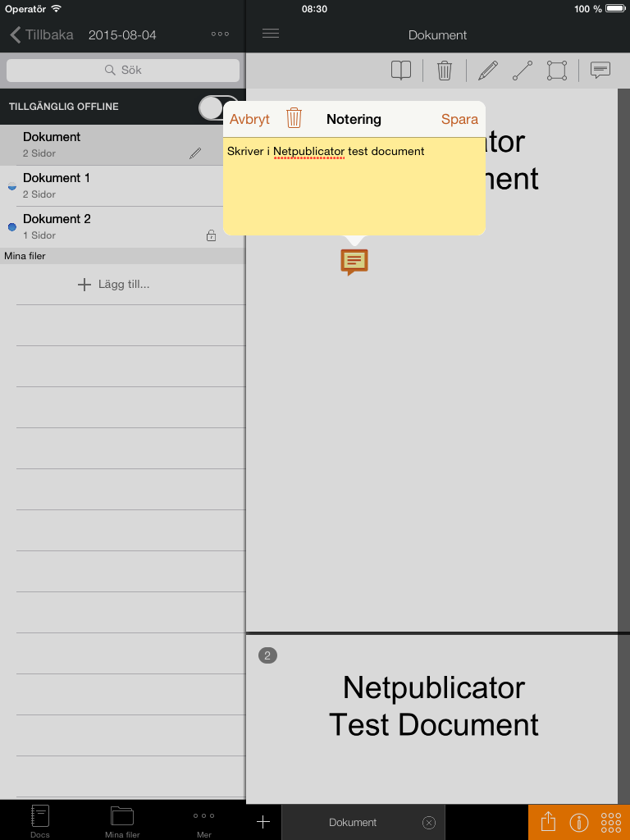
Task: Switch to the Mina filer tab
Action: tap(122, 821)
